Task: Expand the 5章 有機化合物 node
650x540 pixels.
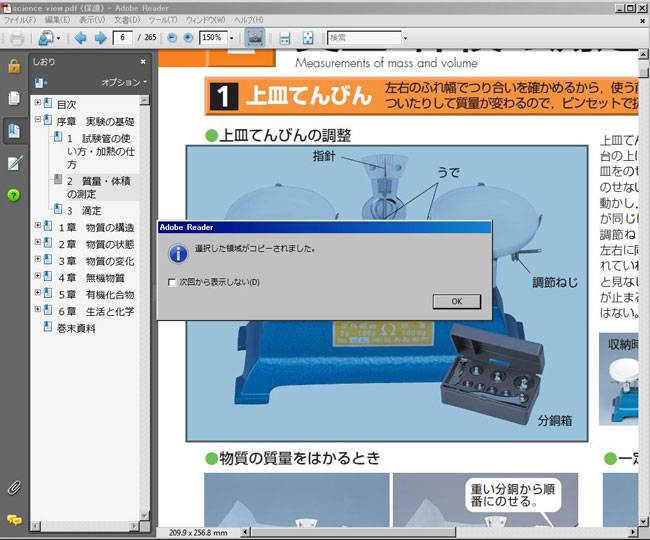Action: tap(38, 292)
